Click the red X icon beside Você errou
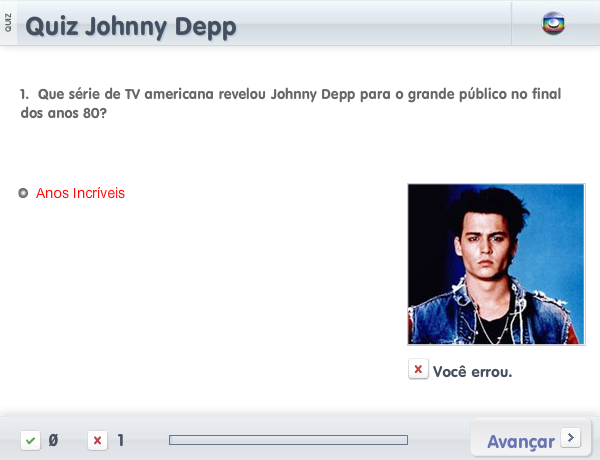Viewport: 600px width, 460px height. (418, 369)
